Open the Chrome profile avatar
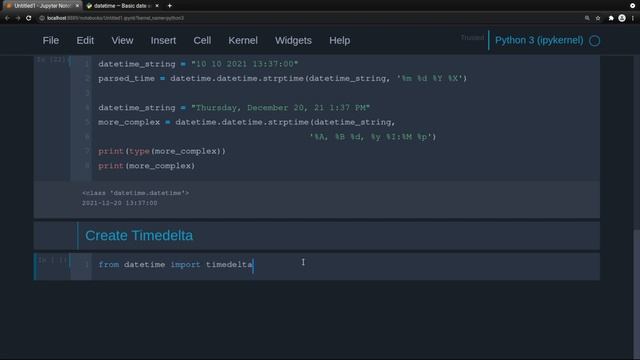This screenshot has height=360, width=640. 622,18
